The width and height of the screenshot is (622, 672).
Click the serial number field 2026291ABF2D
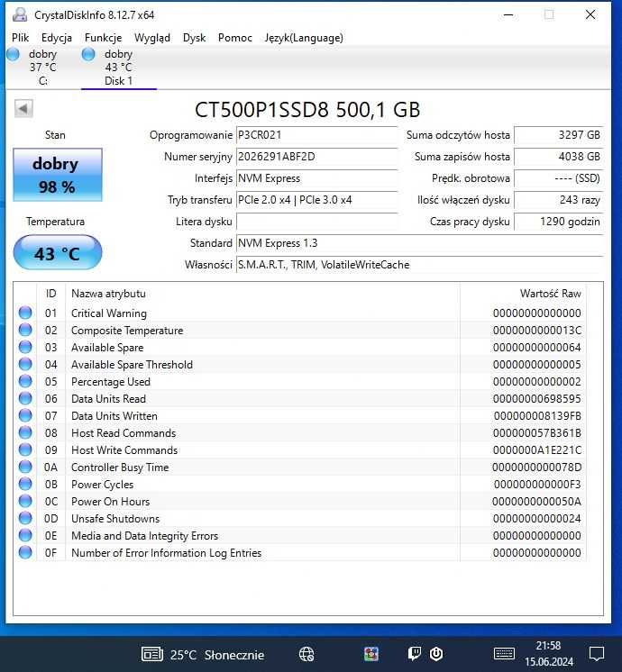click(x=316, y=157)
